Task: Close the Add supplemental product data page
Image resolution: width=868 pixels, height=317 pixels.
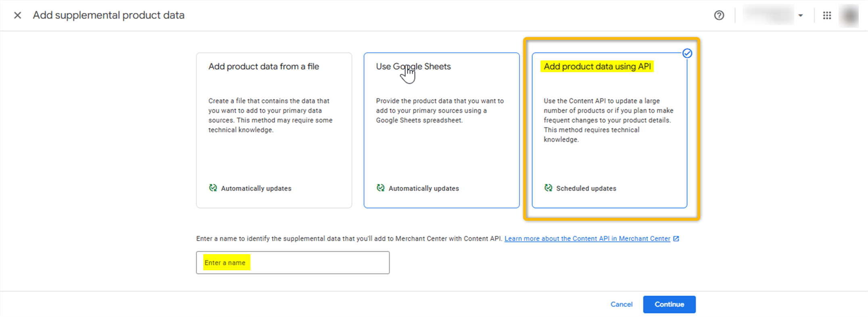Action: click(x=17, y=15)
